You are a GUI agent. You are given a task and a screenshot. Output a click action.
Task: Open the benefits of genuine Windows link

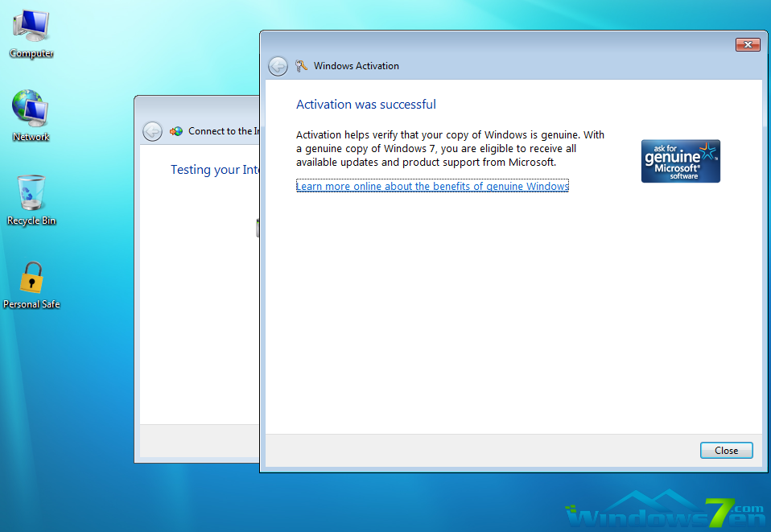click(432, 186)
